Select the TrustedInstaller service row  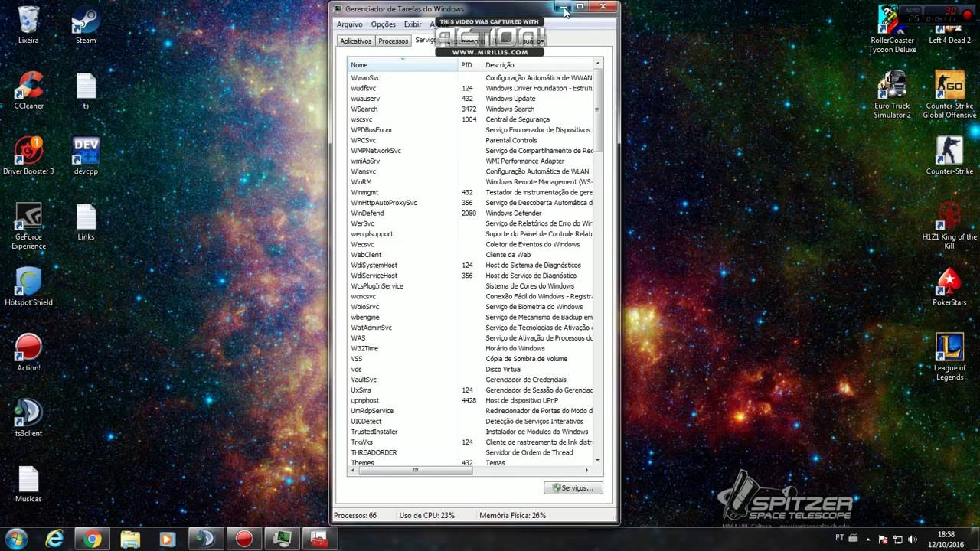470,432
